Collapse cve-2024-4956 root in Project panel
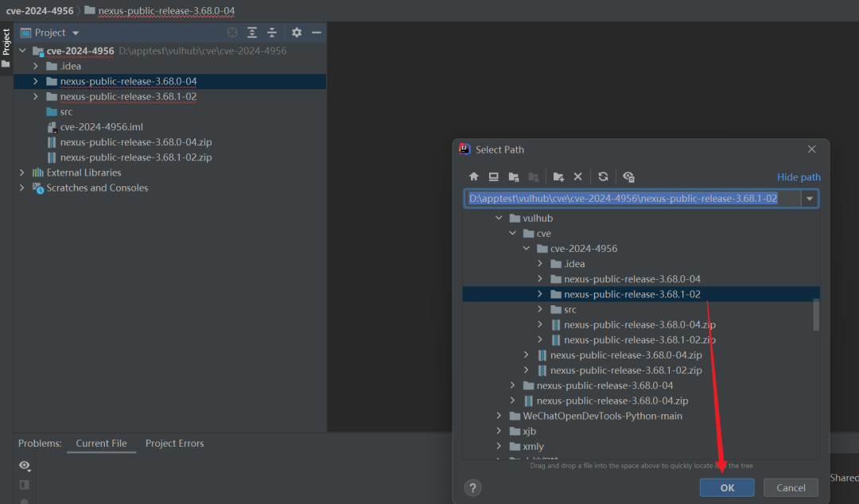The image size is (859, 504). pos(22,50)
